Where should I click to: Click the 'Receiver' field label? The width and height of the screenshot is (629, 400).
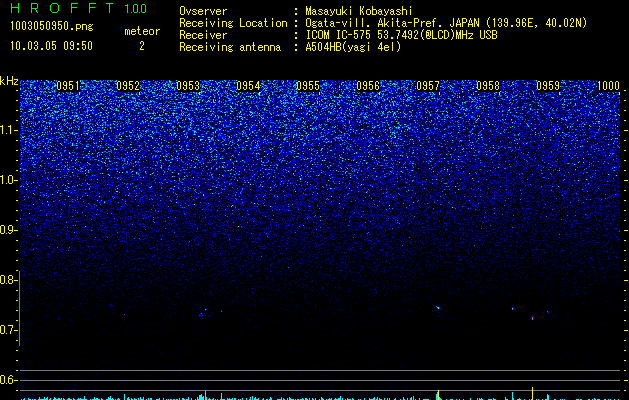click(x=203, y=35)
